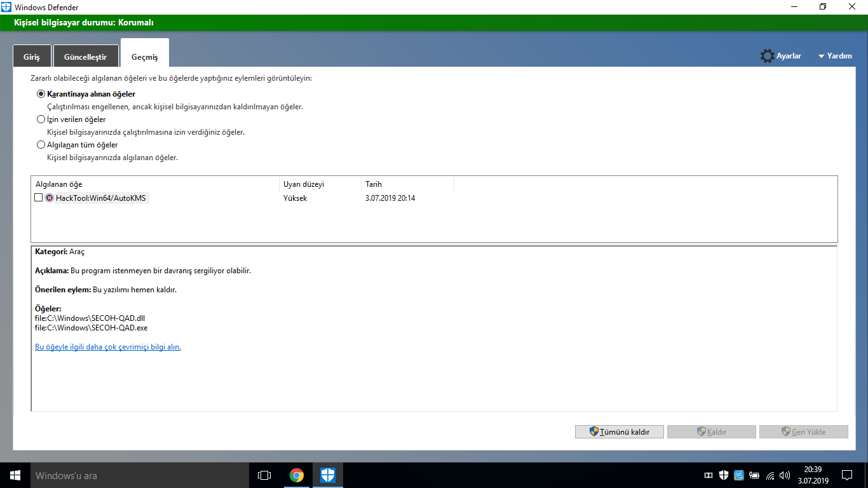Launch Google Chrome from taskbar
Image resolution: width=868 pixels, height=488 pixels.
click(296, 475)
